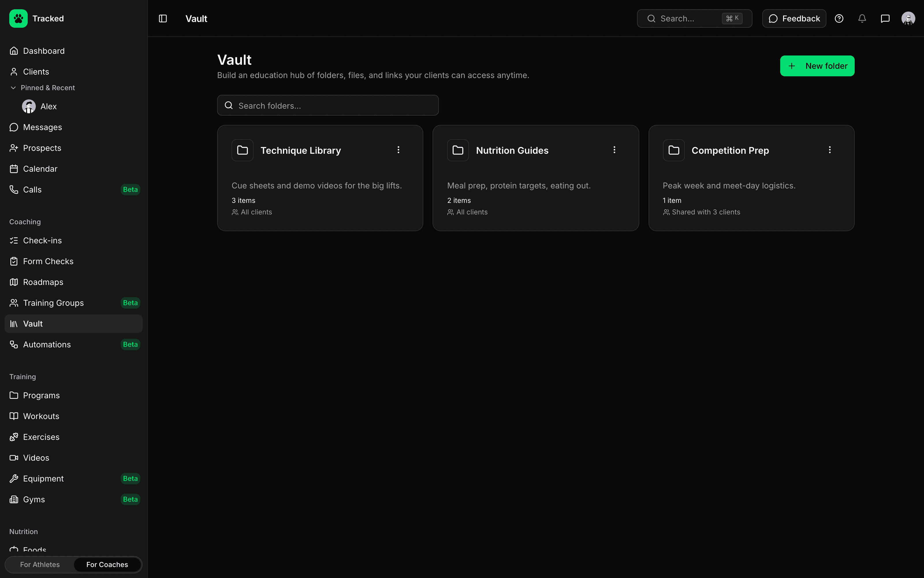Open the global Search box

pyautogui.click(x=694, y=18)
